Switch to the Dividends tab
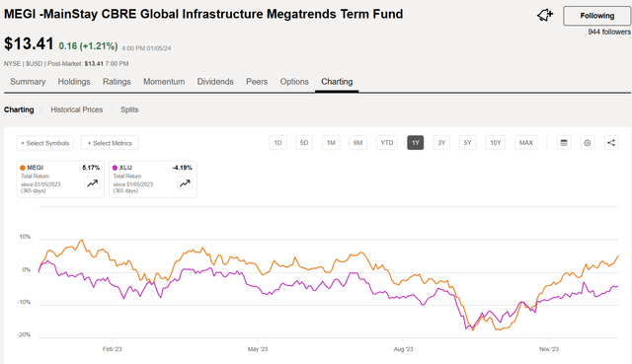 215,82
